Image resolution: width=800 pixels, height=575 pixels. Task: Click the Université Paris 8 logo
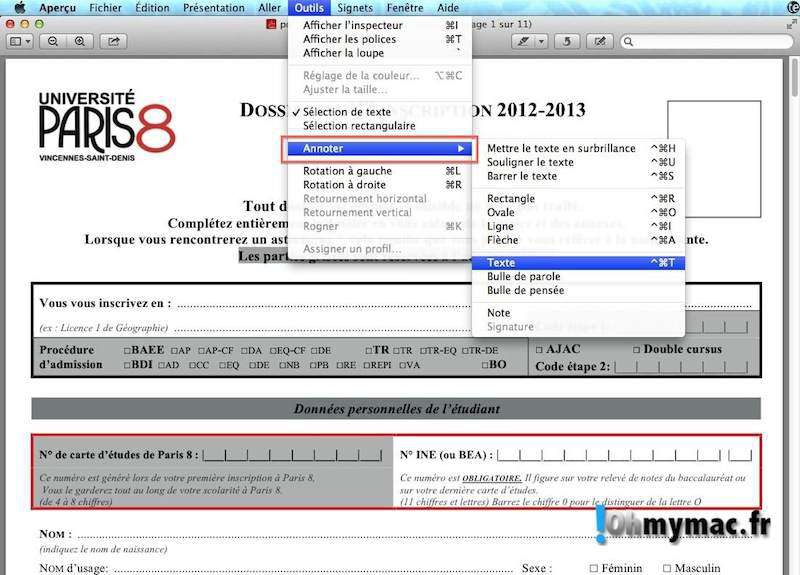point(106,126)
